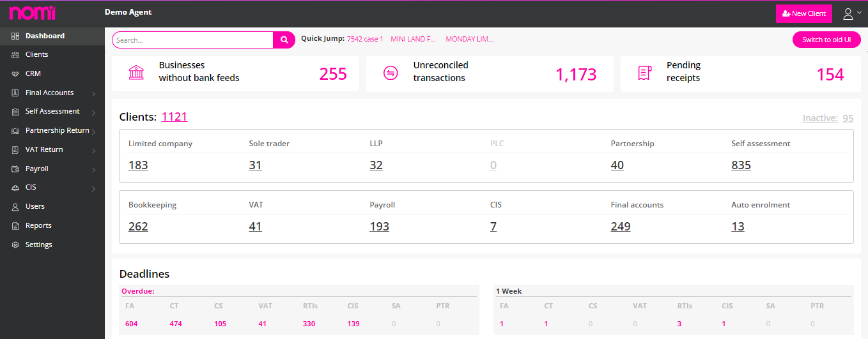Click the Reports sidebar icon
Screen dimensions: 868x339
[x=15, y=226]
